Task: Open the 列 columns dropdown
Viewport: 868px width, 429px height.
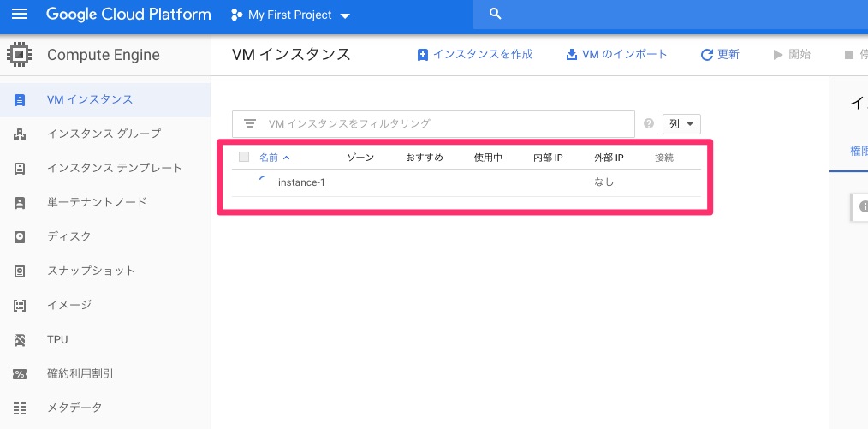Action: pyautogui.click(x=681, y=123)
